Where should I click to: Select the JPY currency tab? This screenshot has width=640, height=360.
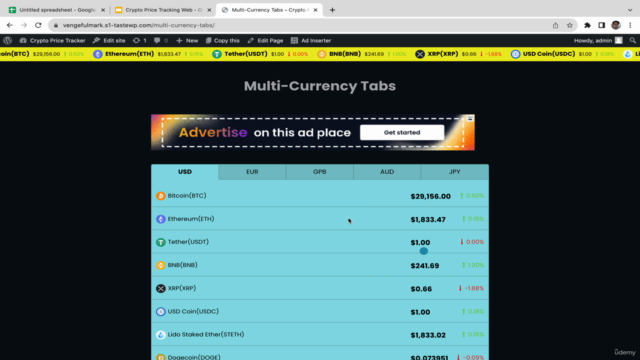(455, 172)
